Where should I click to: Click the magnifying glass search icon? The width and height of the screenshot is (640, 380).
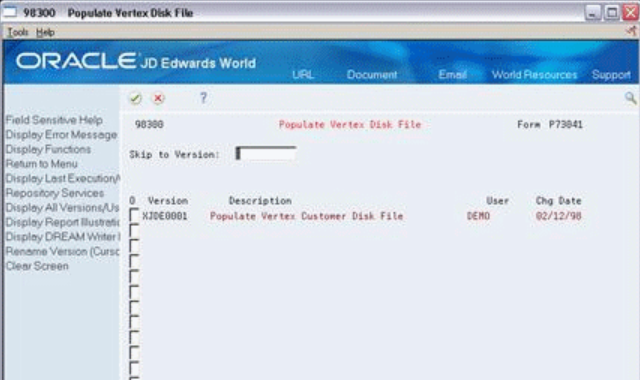[x=630, y=98]
